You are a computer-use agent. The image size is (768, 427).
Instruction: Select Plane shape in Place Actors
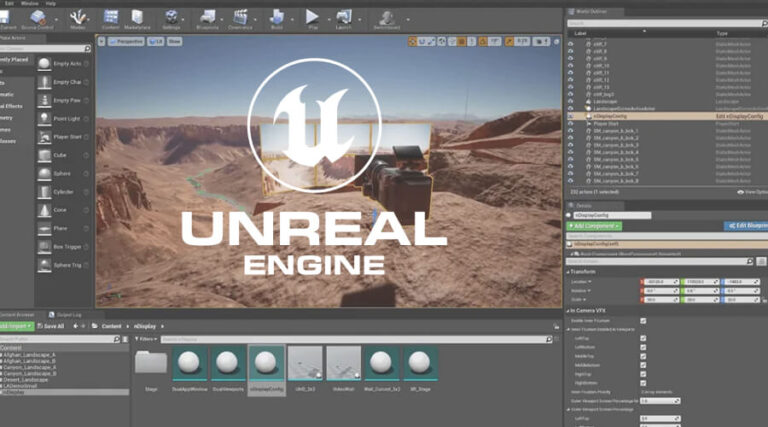pos(63,228)
